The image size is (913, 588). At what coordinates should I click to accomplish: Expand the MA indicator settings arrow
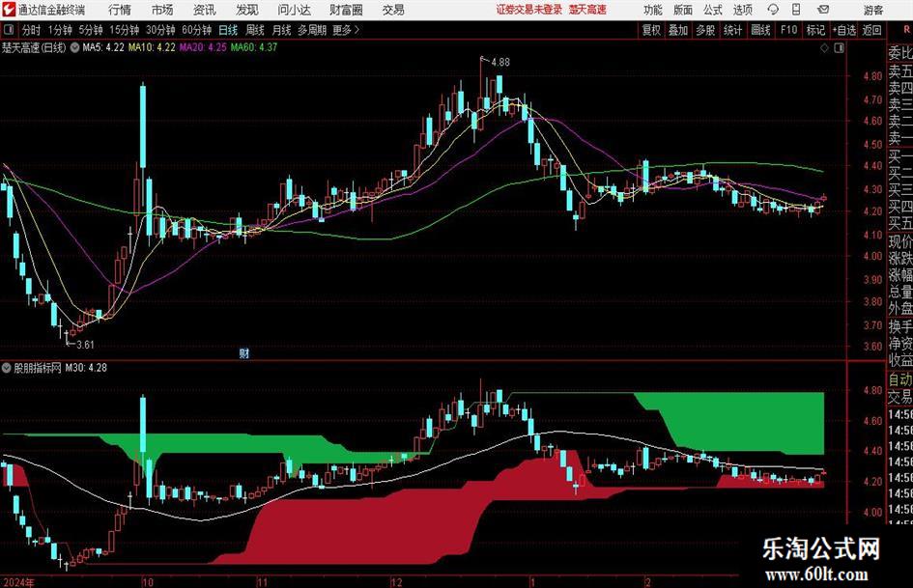(x=74, y=47)
